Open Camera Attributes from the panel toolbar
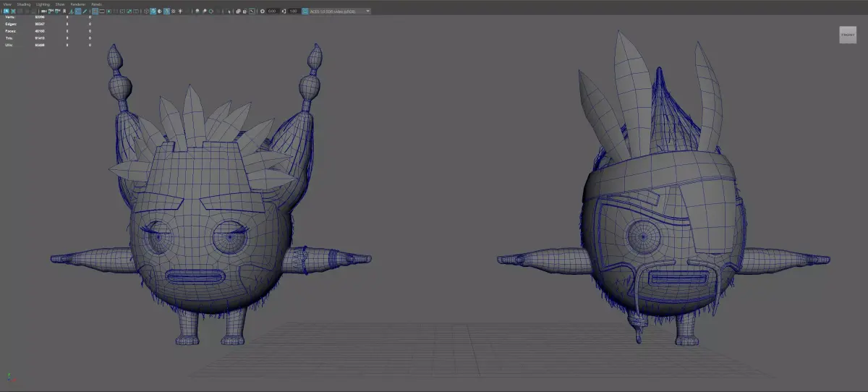This screenshot has height=392, width=868. [58, 12]
